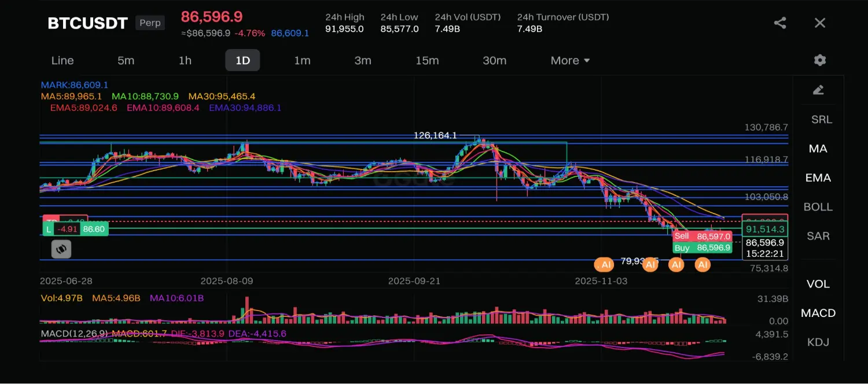Expand the More timeframes dropdown

(570, 60)
